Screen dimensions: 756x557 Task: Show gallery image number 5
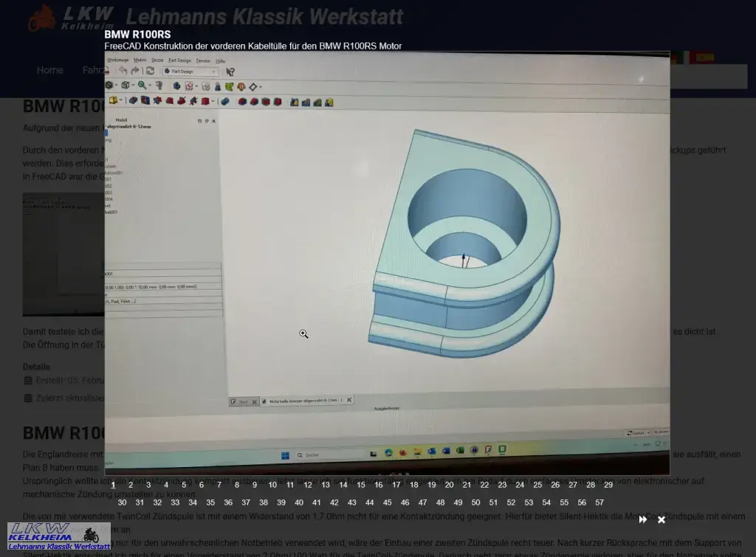(x=184, y=485)
